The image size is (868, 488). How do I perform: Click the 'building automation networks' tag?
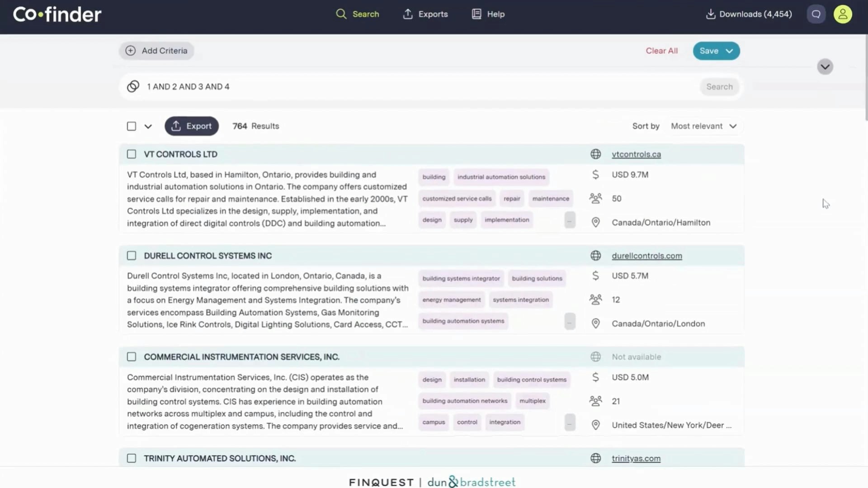pyautogui.click(x=465, y=401)
